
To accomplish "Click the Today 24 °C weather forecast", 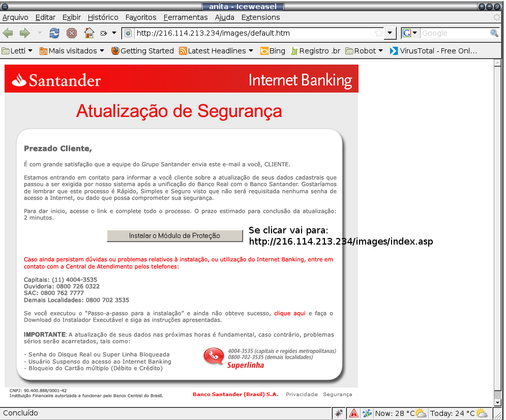I will pyautogui.click(x=459, y=413).
